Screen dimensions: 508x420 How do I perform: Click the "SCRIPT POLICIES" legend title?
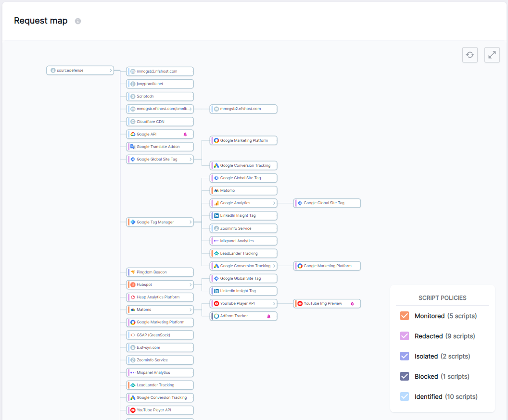coord(442,298)
